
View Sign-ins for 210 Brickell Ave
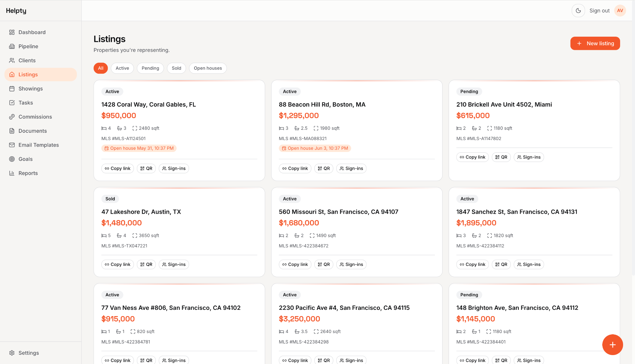[x=529, y=157]
